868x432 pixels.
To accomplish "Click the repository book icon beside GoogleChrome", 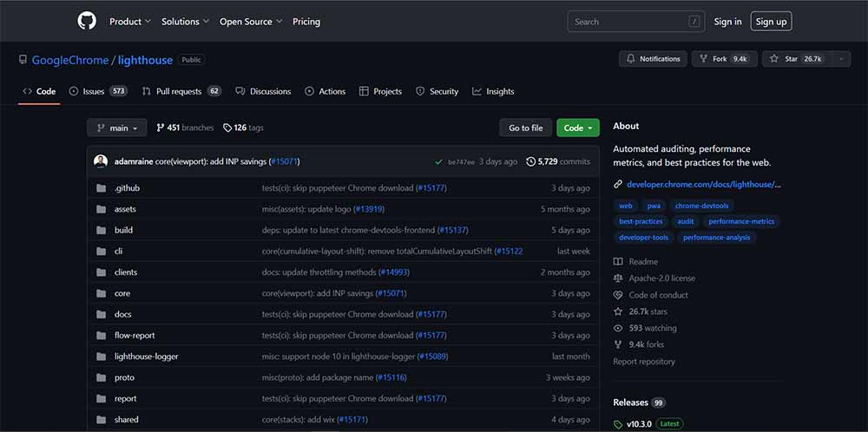I will (23, 60).
